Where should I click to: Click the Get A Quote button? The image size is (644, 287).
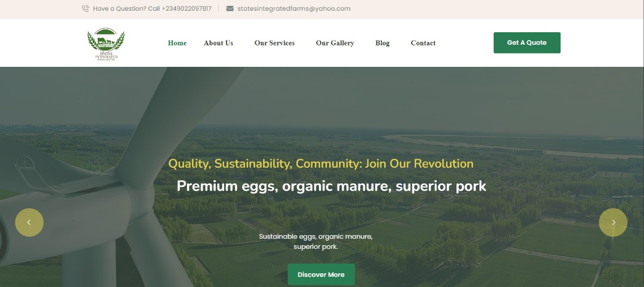(527, 43)
